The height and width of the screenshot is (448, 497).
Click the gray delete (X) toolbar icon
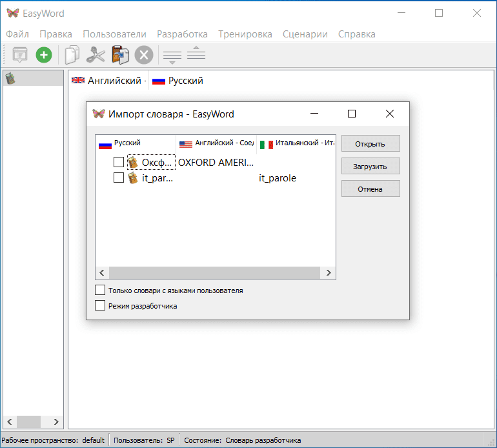[144, 55]
